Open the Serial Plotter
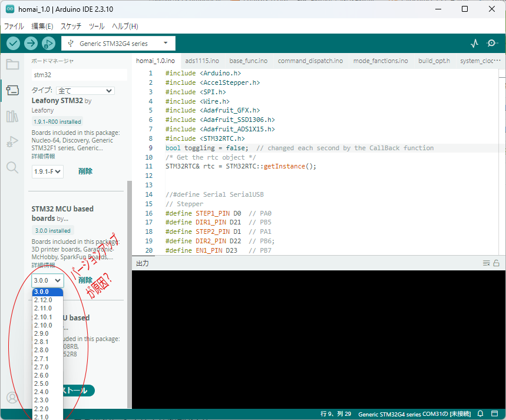This screenshot has height=420, width=506. coord(474,43)
